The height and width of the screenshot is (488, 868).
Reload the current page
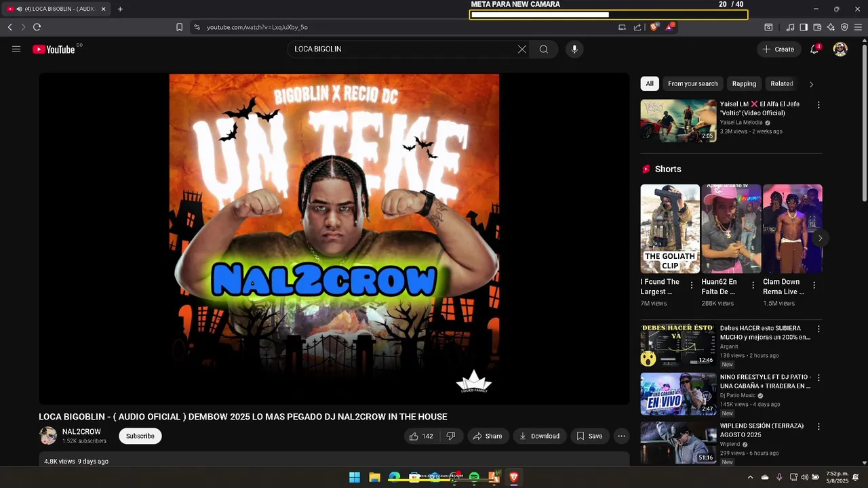click(37, 27)
